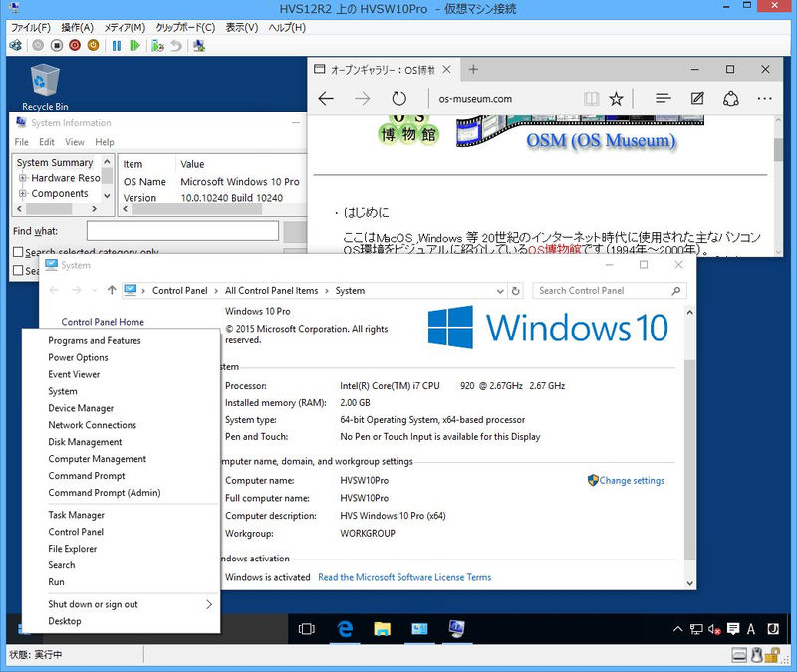797x672 pixels.
Task: Open Edge More actions ellipsis menu
Action: click(x=764, y=98)
